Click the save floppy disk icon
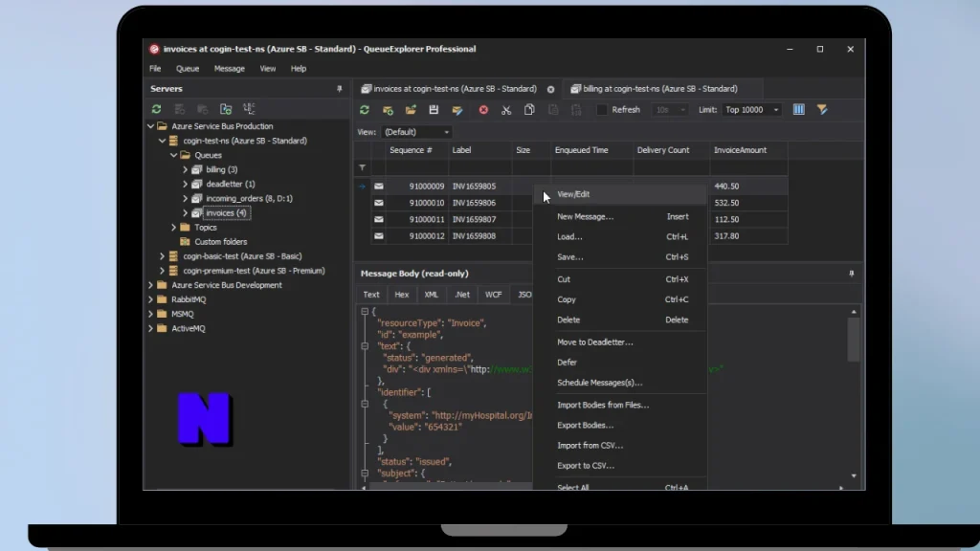The image size is (980, 551). [x=434, y=110]
